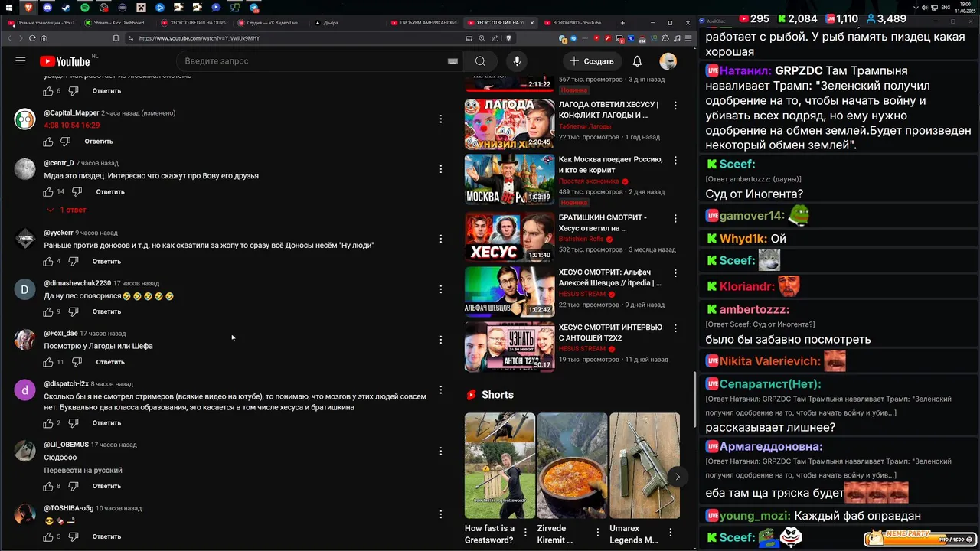Click the 'Создать' create button
Image resolution: width=980 pixels, height=551 pixels.
(x=592, y=61)
